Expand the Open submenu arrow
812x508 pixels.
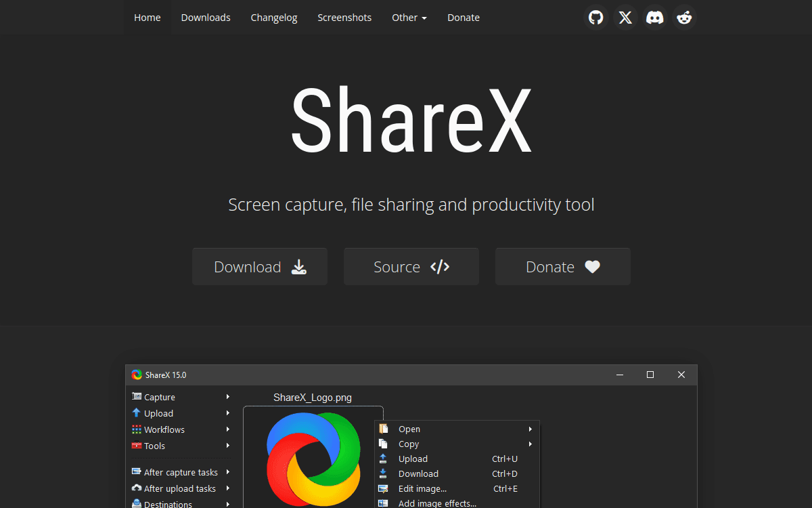531,429
